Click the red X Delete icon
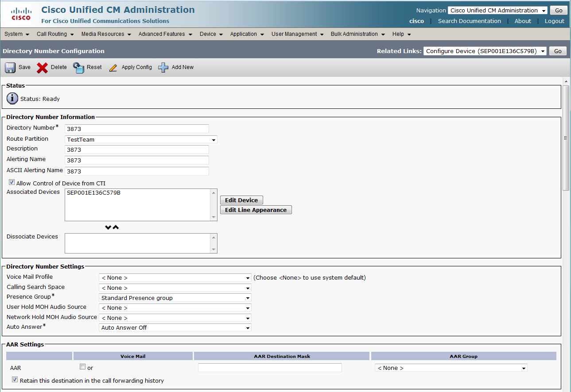Viewport: 571px width, 392px height. 43,68
